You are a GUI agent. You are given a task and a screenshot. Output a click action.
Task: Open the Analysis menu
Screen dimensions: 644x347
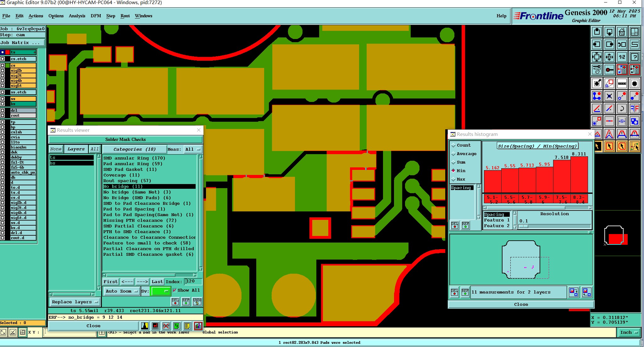point(77,16)
